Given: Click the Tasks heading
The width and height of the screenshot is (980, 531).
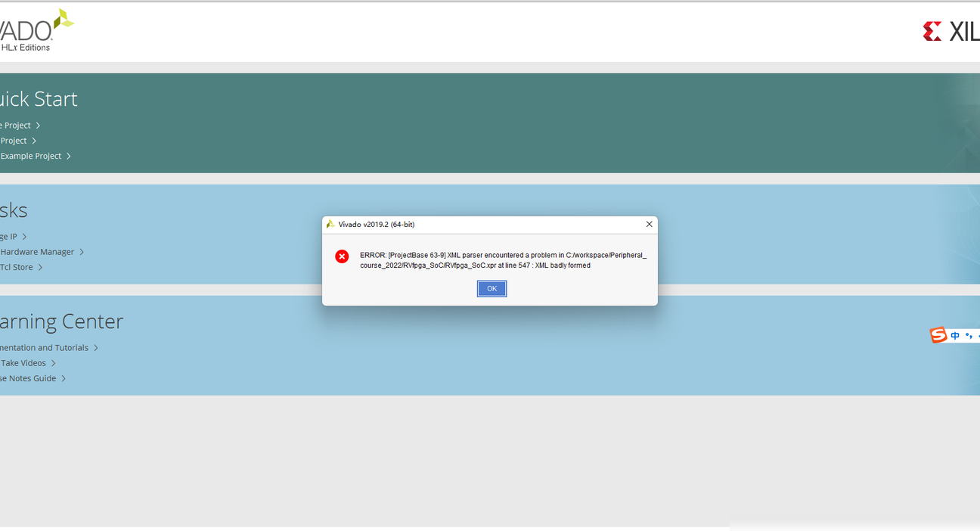Looking at the screenshot, I should tap(14, 210).
